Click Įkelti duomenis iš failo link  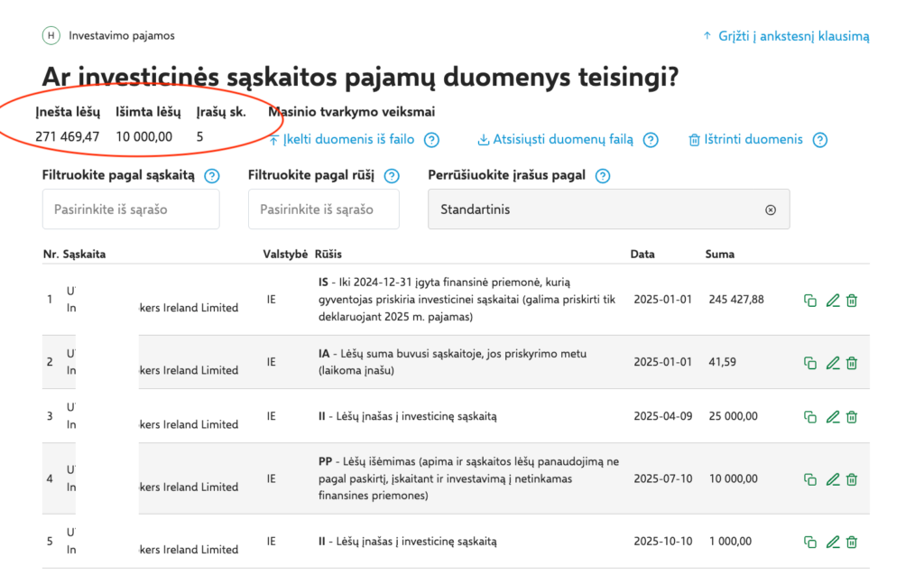[341, 140]
